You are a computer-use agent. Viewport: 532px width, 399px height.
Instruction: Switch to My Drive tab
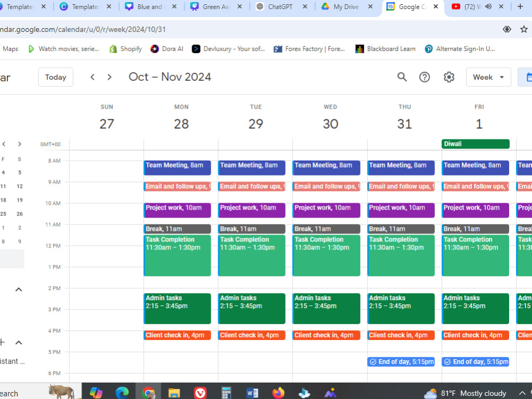[346, 6]
